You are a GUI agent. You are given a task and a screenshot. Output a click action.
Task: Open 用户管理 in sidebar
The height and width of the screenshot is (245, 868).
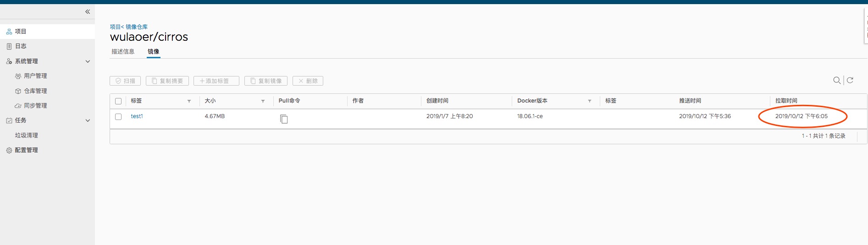[35, 76]
